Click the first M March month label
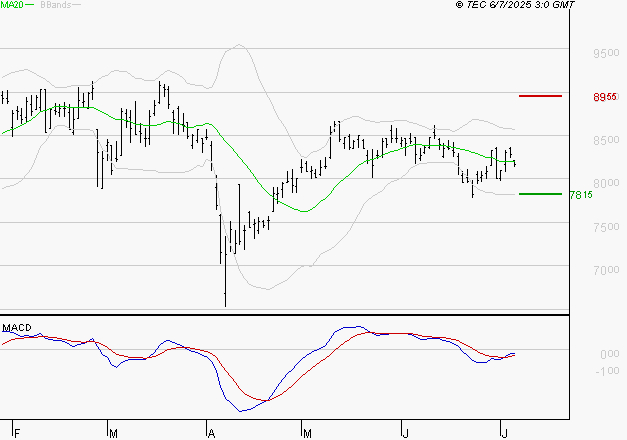 click(x=114, y=433)
